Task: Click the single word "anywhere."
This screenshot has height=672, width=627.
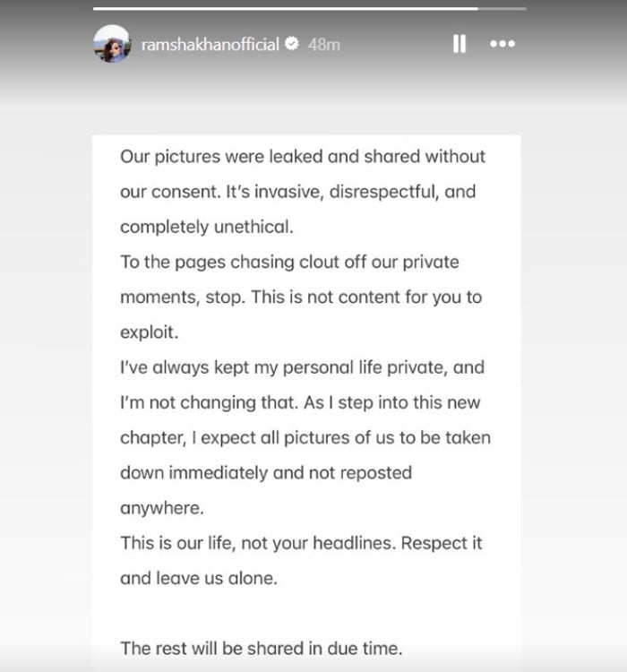Action: (162, 508)
